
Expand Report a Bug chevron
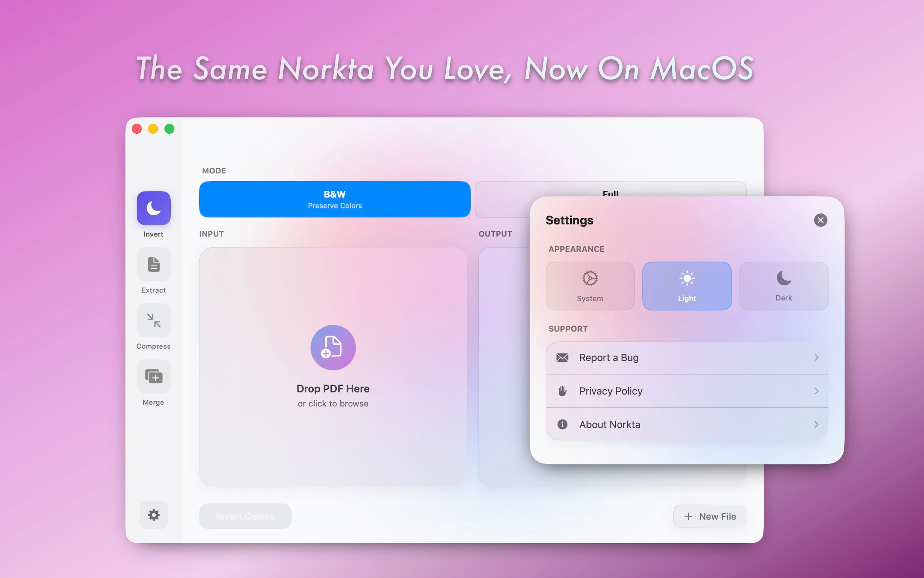[816, 357]
